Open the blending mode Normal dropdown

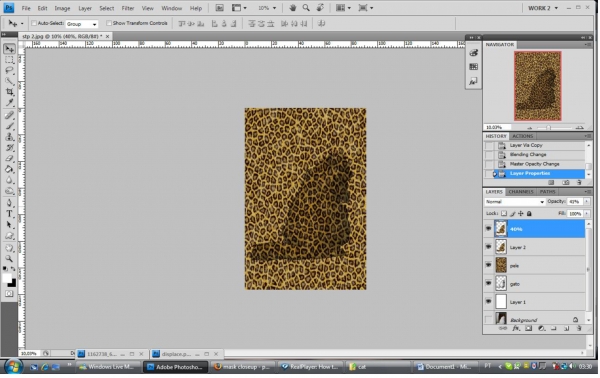click(514, 202)
